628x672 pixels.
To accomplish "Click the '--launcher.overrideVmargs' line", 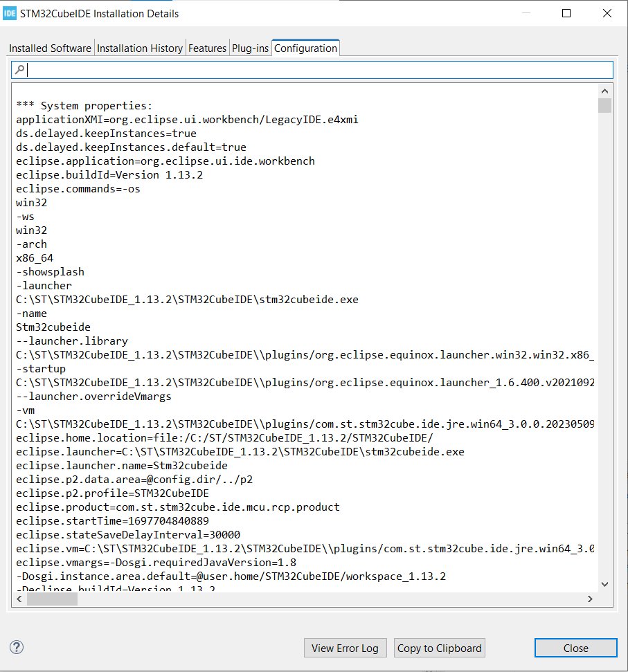I will (93, 397).
